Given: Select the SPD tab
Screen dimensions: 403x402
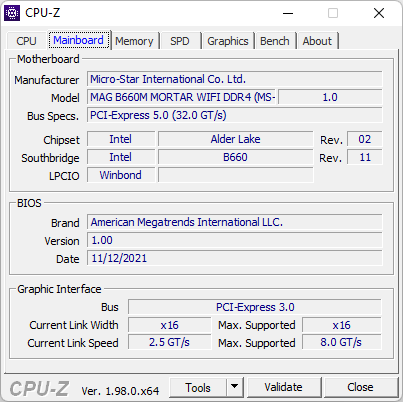Looking at the screenshot, I should click(180, 41).
